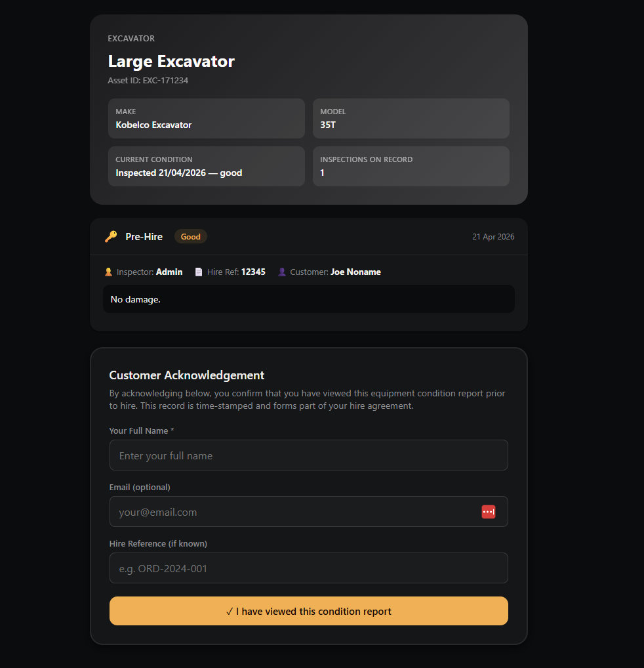
Task: Click the Large Excavator title
Action: [171, 62]
